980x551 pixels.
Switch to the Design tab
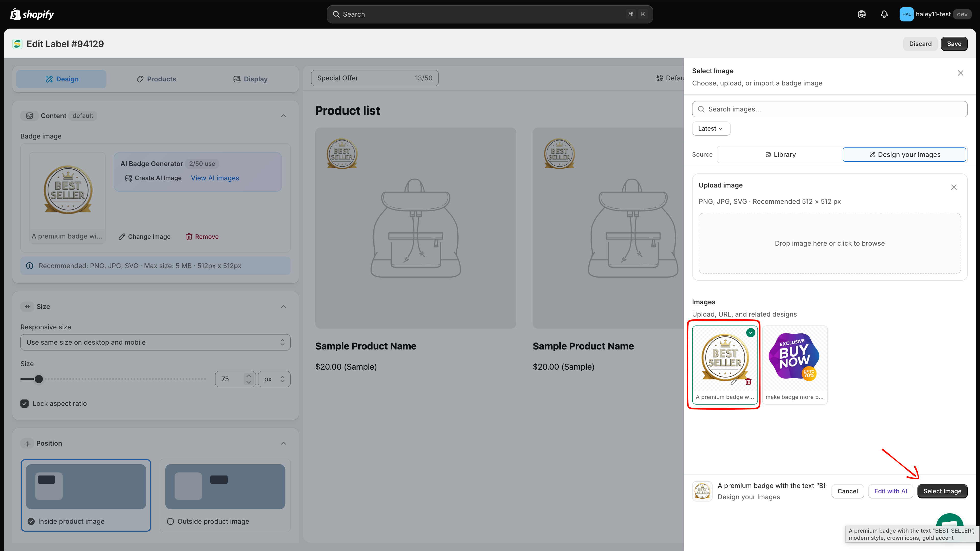[61, 79]
